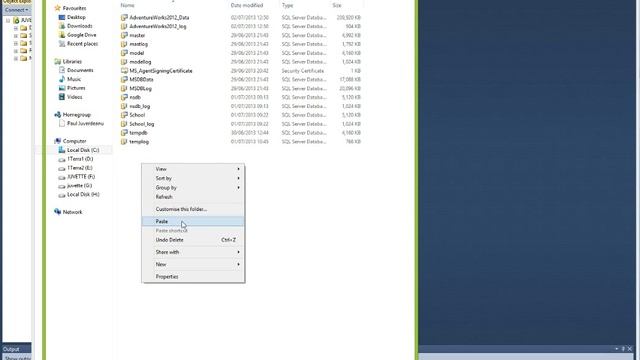This screenshot has height=360, width=640.
Task: Choose Refresh from the context menu
Action: click(x=193, y=197)
